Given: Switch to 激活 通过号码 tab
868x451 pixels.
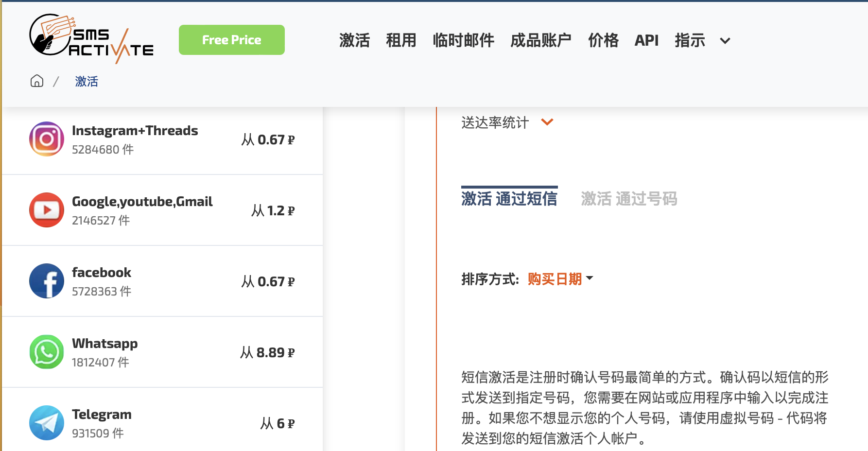Looking at the screenshot, I should click(x=629, y=198).
